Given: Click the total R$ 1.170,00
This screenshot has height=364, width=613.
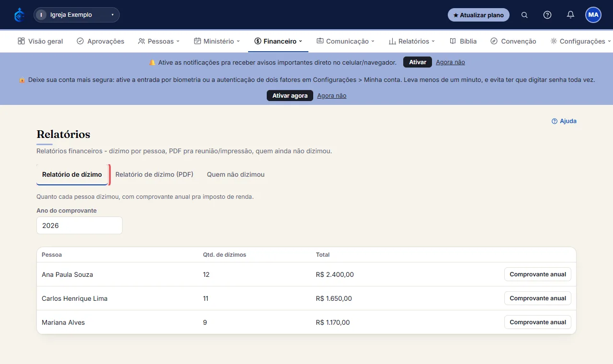Looking at the screenshot, I should click(x=333, y=322).
